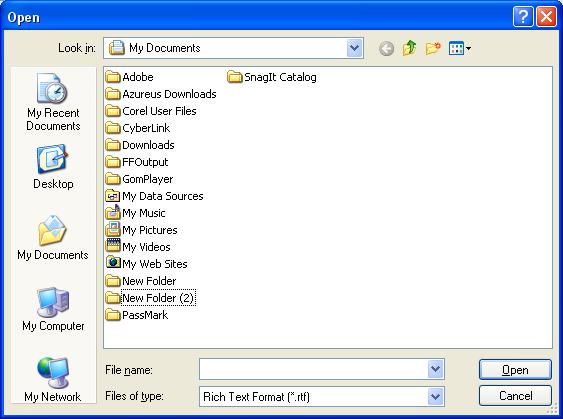This screenshot has height=419, width=563.
Task: Click the Open button
Action: pyautogui.click(x=515, y=369)
